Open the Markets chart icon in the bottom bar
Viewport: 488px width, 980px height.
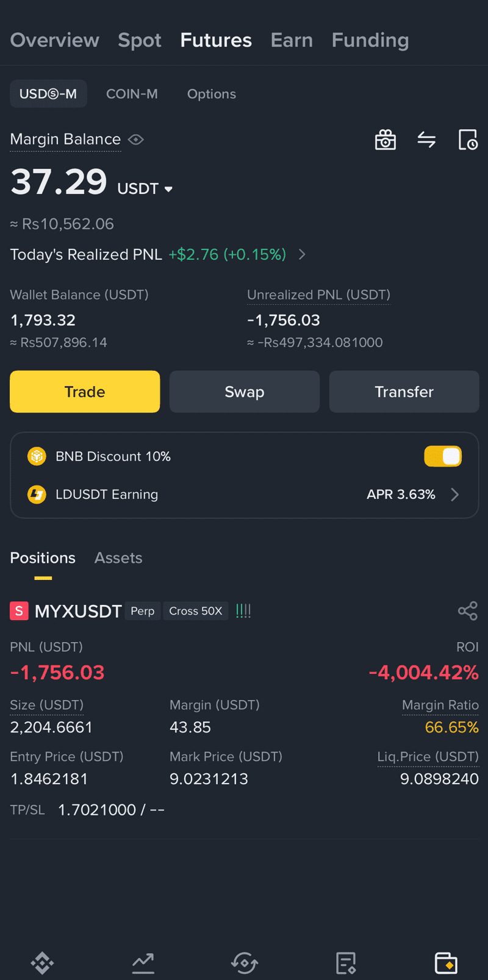pos(143,963)
